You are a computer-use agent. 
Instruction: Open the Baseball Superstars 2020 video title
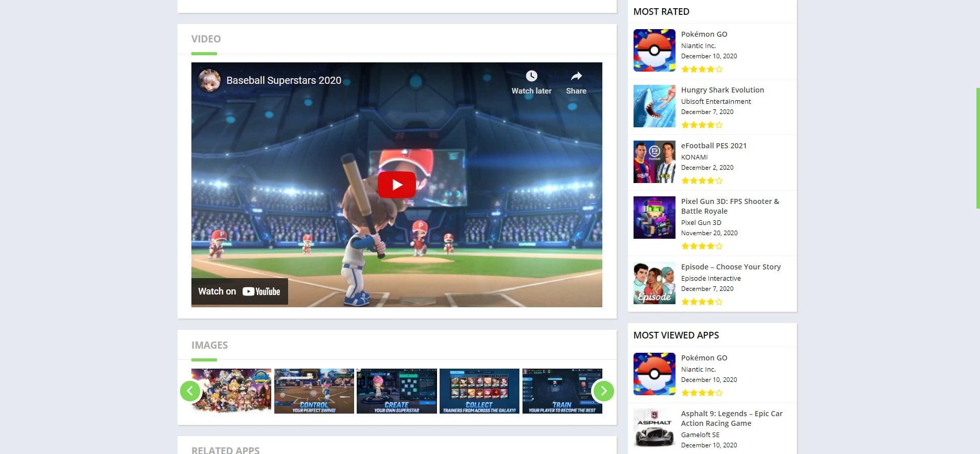(x=284, y=80)
